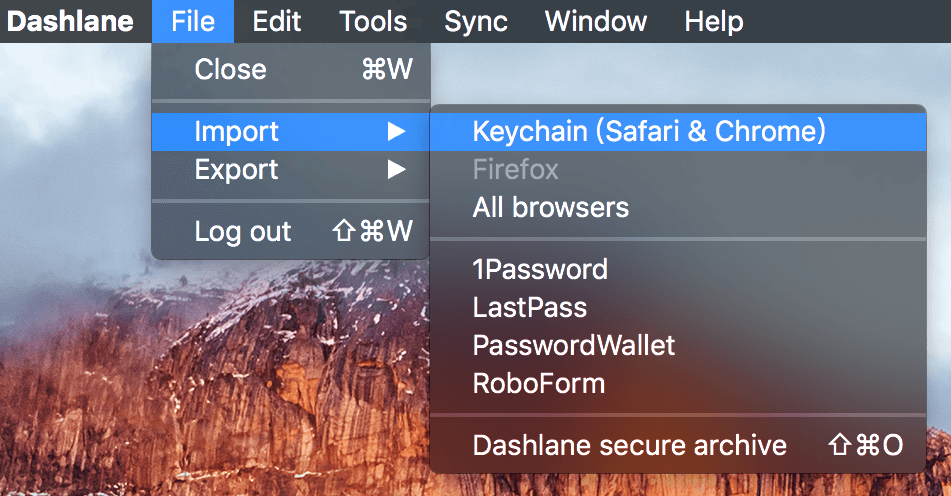This screenshot has width=951, height=496.
Task: Open the Help menu
Action: coord(714,21)
